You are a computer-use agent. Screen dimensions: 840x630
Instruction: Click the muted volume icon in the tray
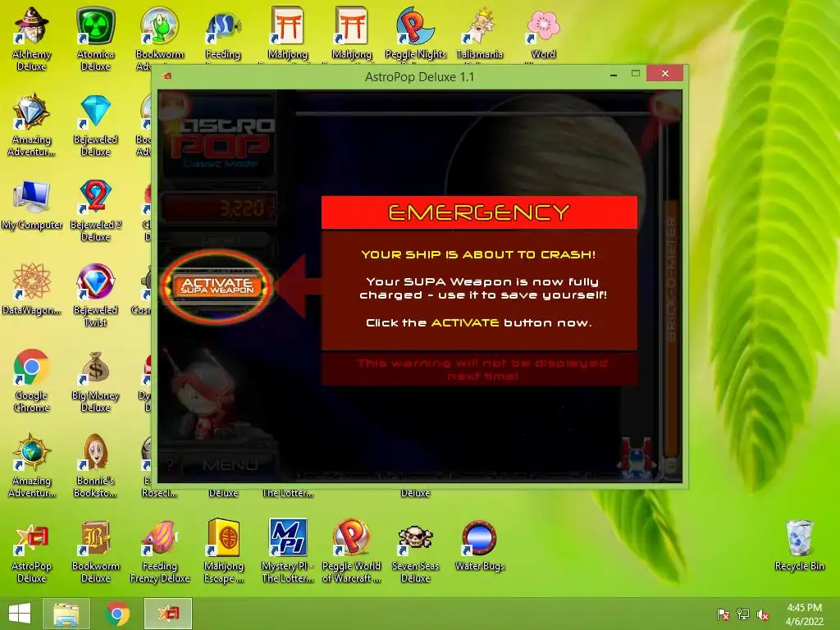[763, 614]
